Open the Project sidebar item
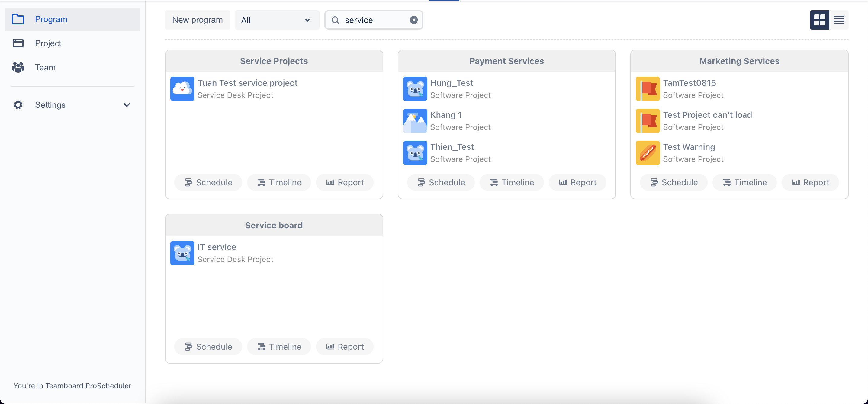Viewport: 868px width, 404px height. [x=48, y=43]
